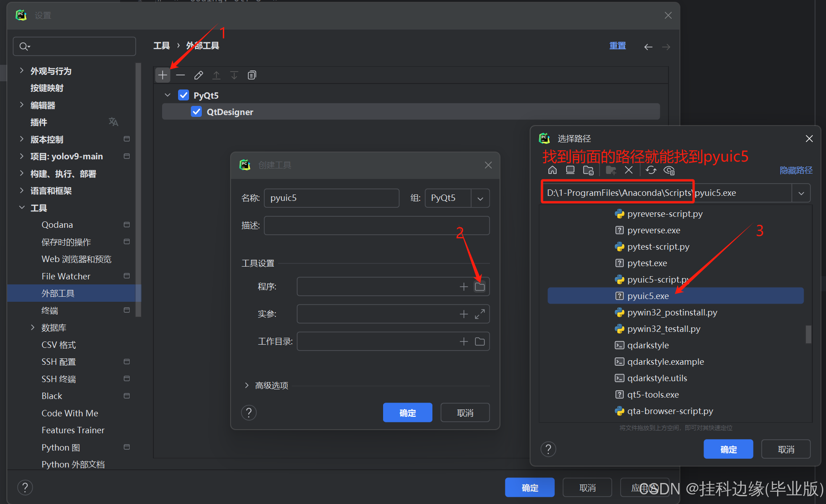Collapse the PyQt5 group chevron
Screen dimensions: 826x504
pos(168,95)
